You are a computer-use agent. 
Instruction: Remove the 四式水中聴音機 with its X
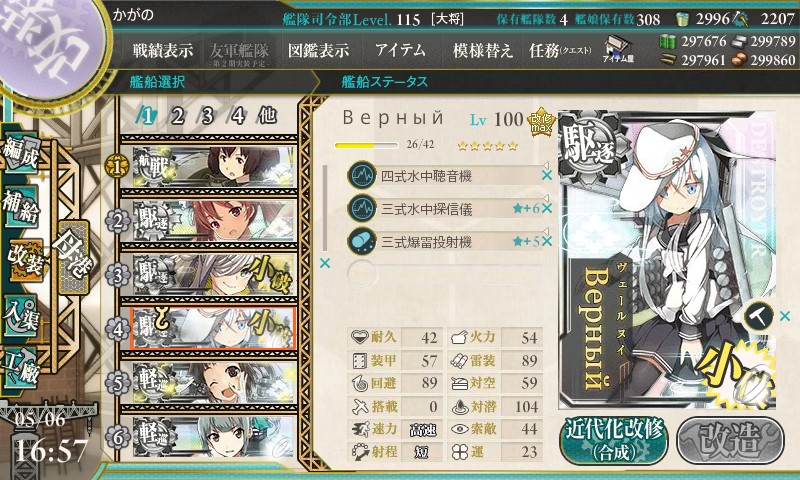pyautogui.click(x=547, y=175)
